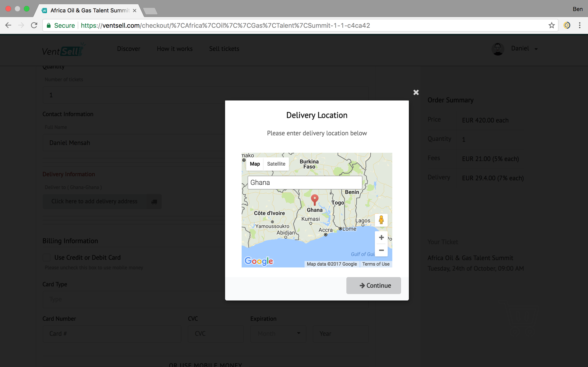Reload the page using browser refresh icon

click(x=34, y=25)
